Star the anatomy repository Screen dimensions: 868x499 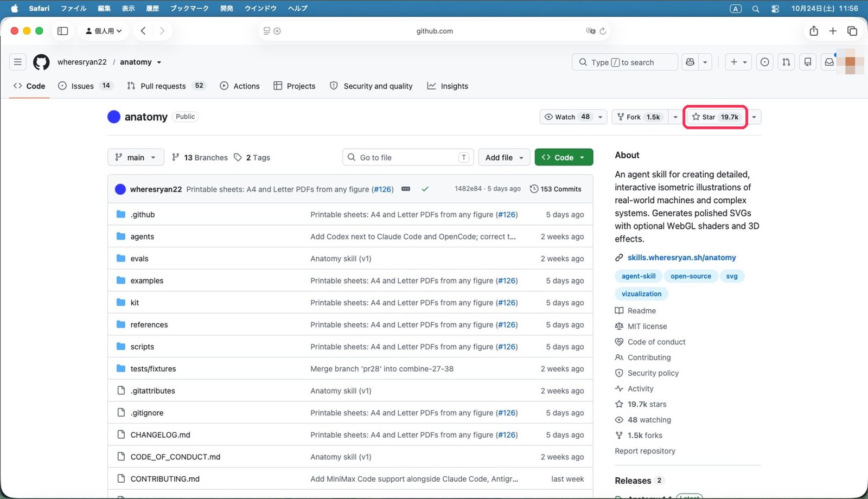pos(715,117)
